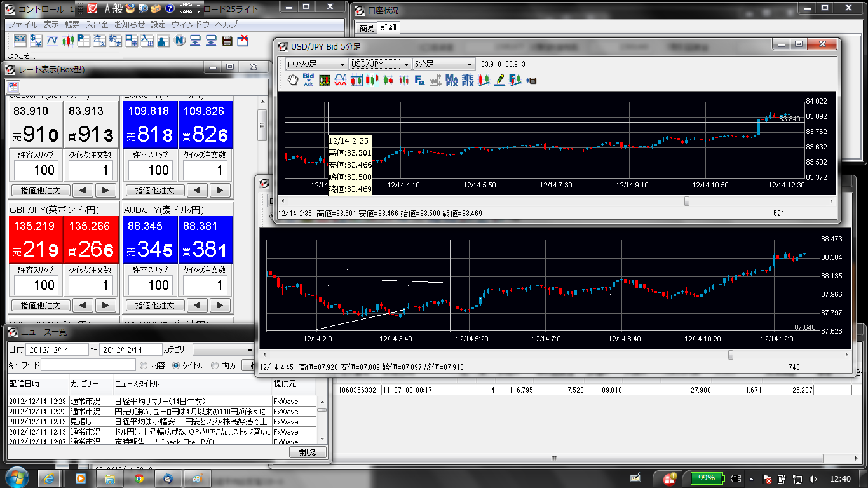Open the deposit/withdrawal (入出) icon
This screenshot has width=868, height=488.
pos(147,41)
